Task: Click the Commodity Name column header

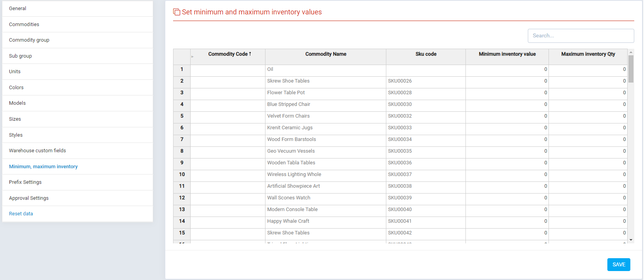Action: (326, 54)
